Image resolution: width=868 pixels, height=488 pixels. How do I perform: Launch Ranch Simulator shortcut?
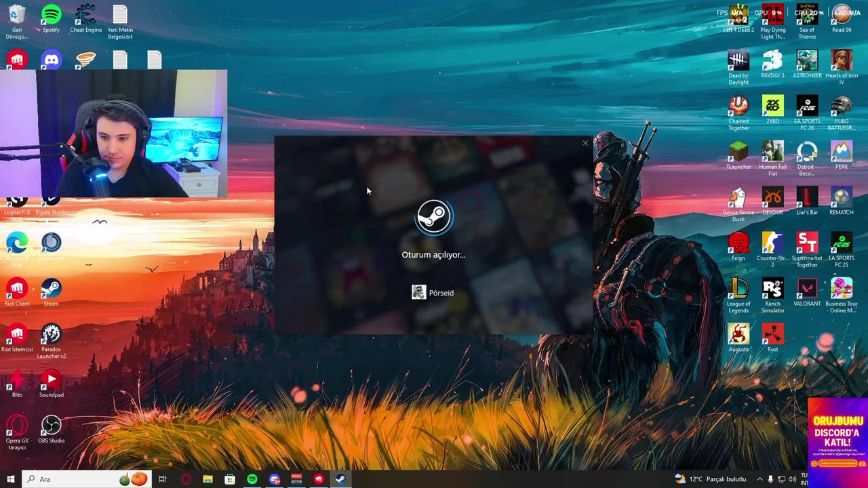[x=772, y=296]
